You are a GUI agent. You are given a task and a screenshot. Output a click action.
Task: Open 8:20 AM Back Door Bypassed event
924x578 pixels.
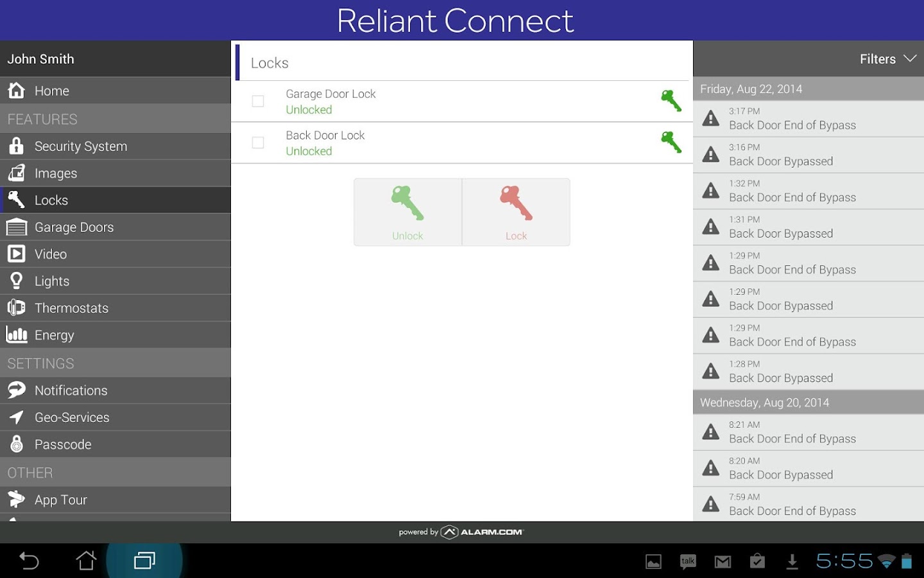[809, 468]
